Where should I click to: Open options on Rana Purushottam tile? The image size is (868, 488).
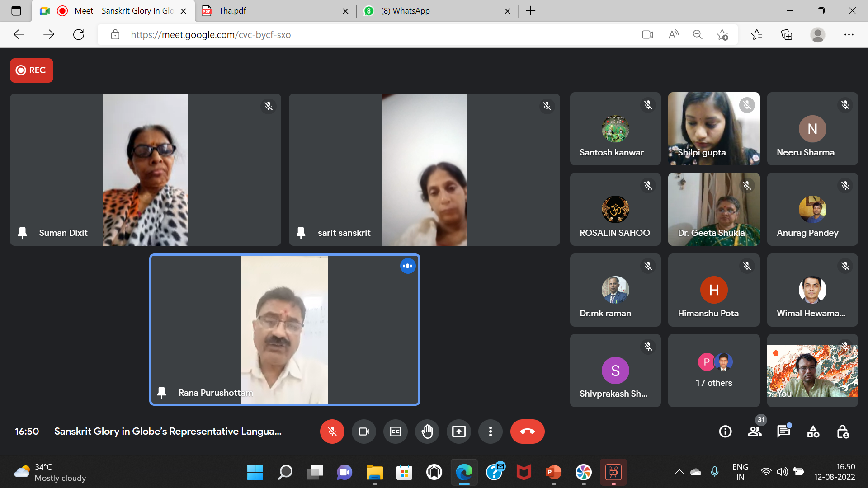coord(407,266)
